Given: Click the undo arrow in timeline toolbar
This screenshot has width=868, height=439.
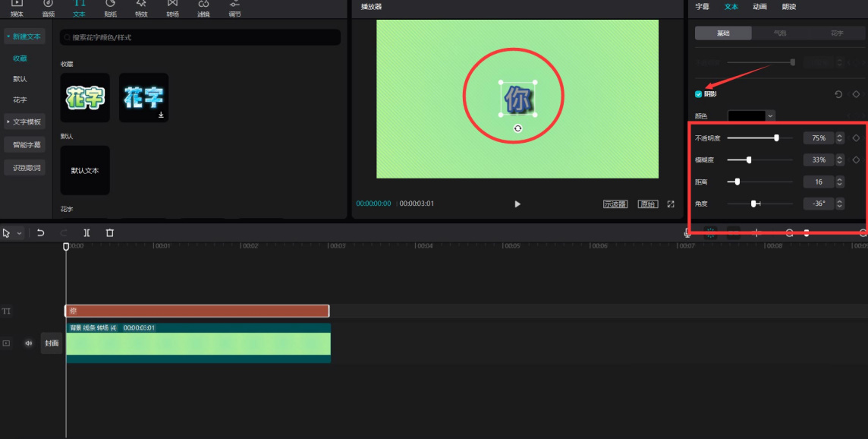Looking at the screenshot, I should tap(40, 233).
